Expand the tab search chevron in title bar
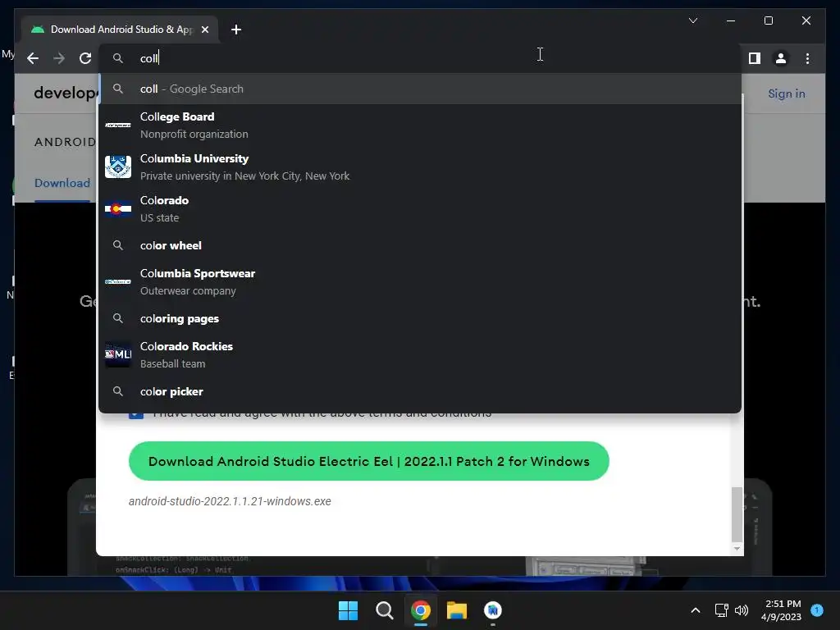Image resolution: width=840 pixels, height=630 pixels. [692, 21]
